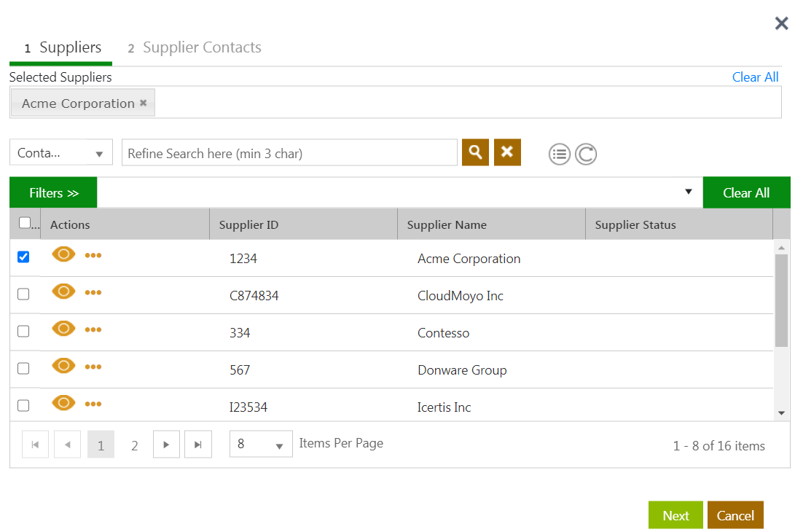Screen dimensions: 795x532
Task: Go to page 2 of results
Action: (x=134, y=445)
